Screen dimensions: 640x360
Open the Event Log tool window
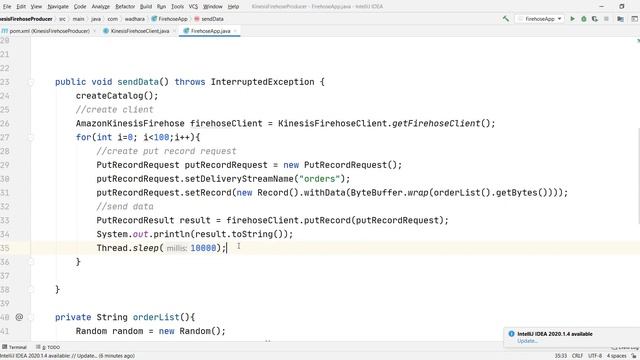pos(625,348)
